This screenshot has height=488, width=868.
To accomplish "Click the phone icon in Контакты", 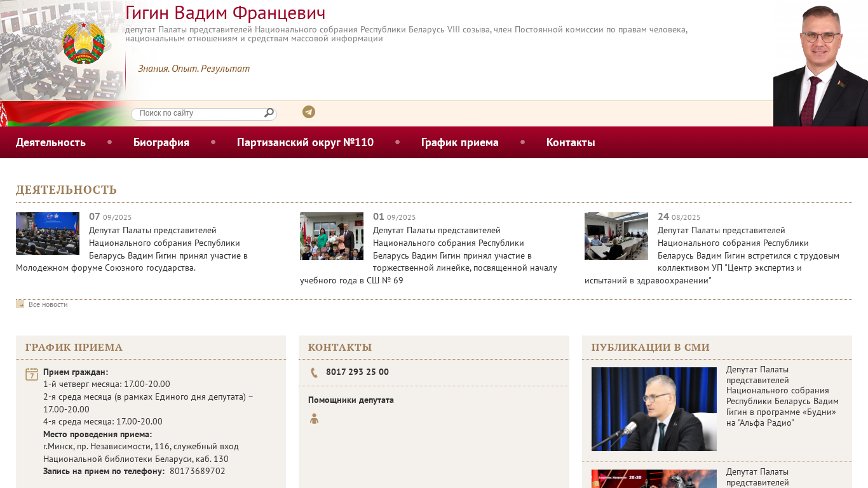I will (314, 373).
